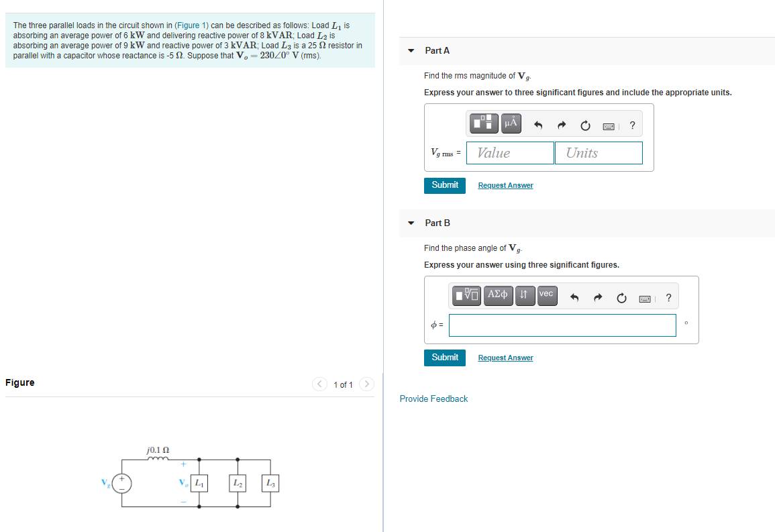Submit the Part B answer
The width and height of the screenshot is (775, 532).
point(444,358)
